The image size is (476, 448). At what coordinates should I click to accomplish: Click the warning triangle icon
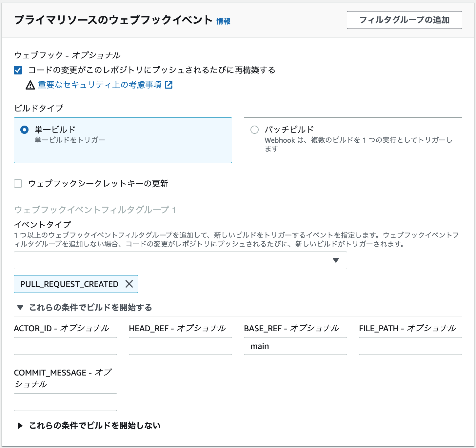click(x=30, y=85)
